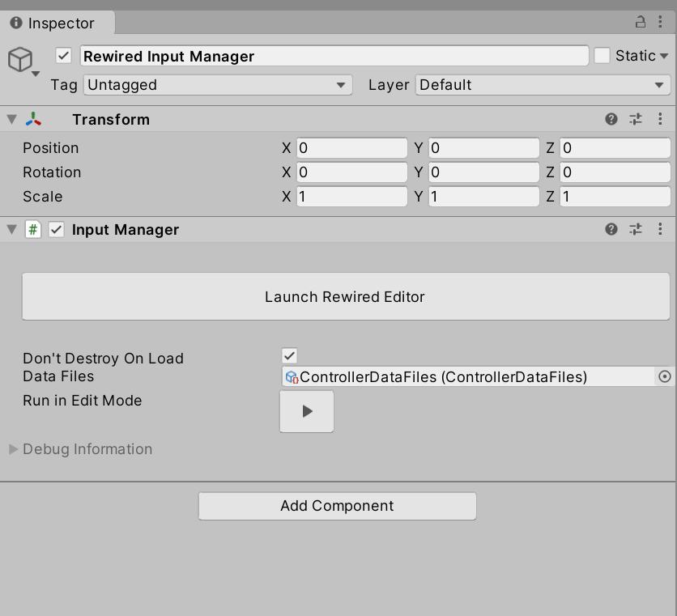Select the ControllerDataFiles object field
677x616 pixels.
pos(470,377)
